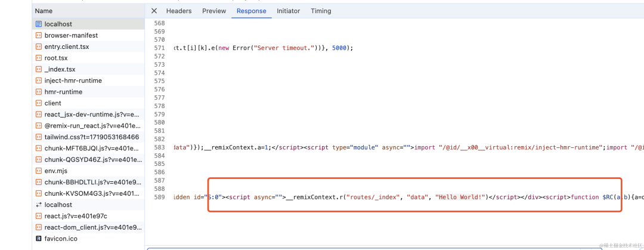The image size is (644, 250).
Task: Select the chunk-QGSYD46Z.js request
Action: [x=88, y=159]
